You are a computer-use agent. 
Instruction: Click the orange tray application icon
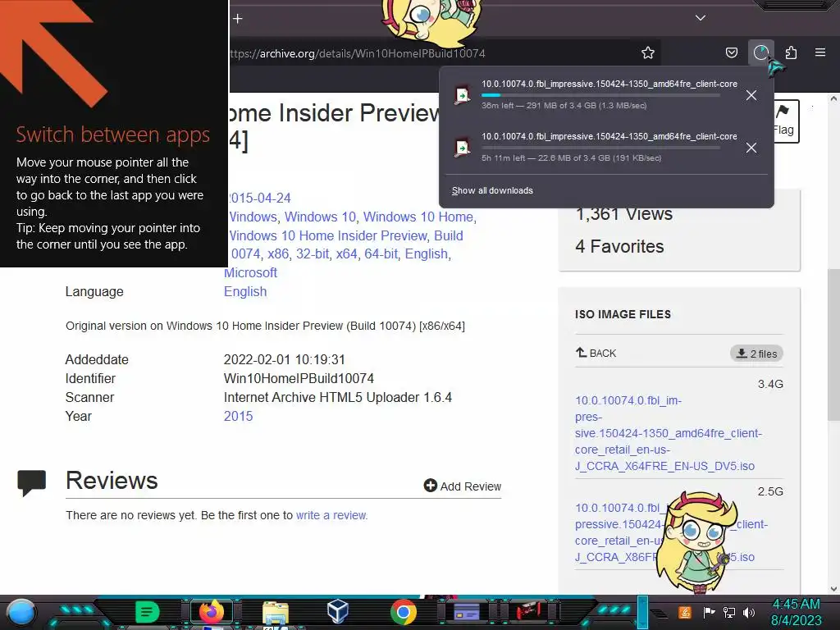point(685,612)
